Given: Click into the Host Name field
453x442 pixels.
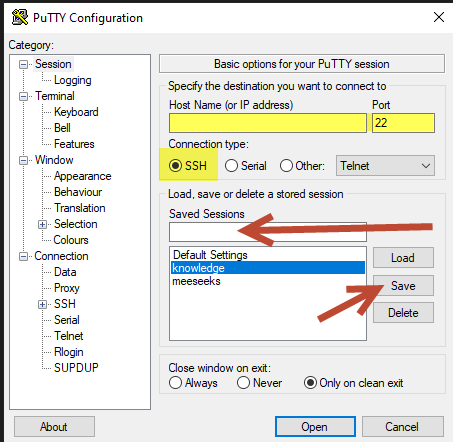Looking at the screenshot, I should pos(268,123).
